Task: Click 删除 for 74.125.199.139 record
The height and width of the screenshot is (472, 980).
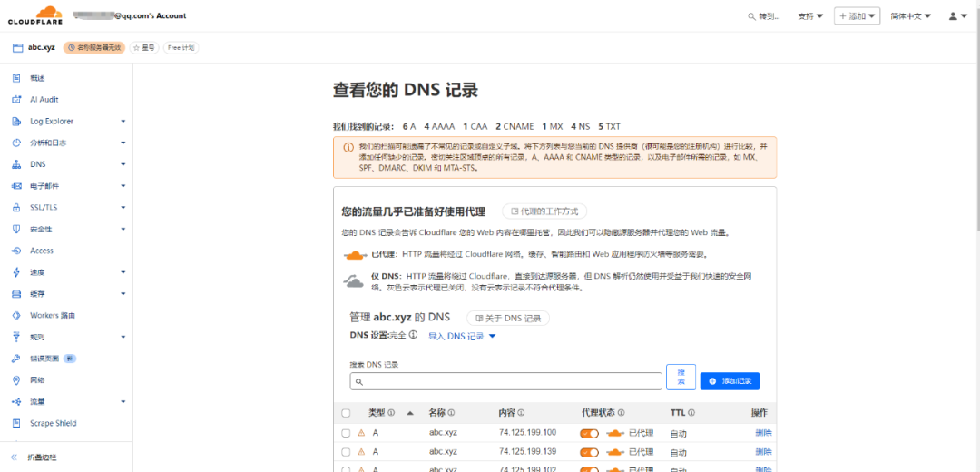Action: tap(763, 452)
